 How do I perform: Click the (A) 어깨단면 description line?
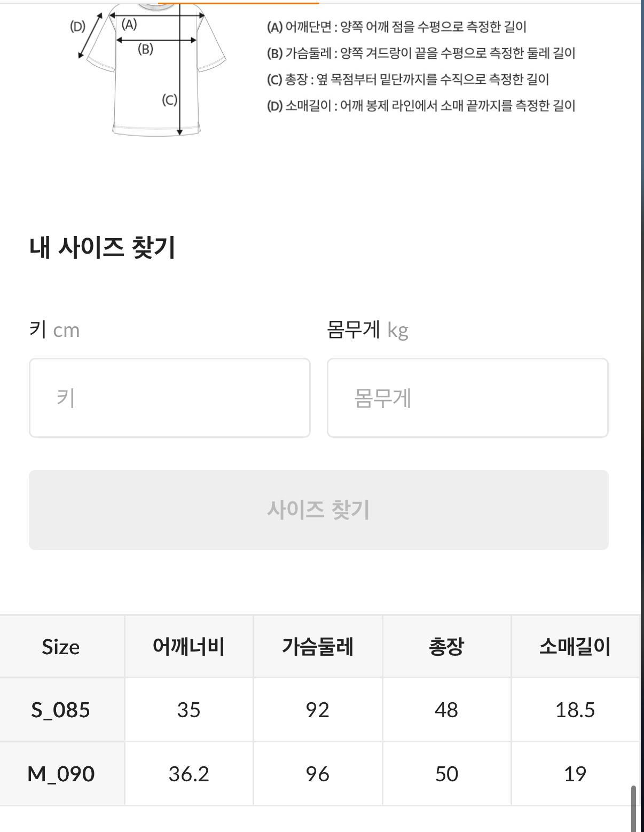pos(396,27)
